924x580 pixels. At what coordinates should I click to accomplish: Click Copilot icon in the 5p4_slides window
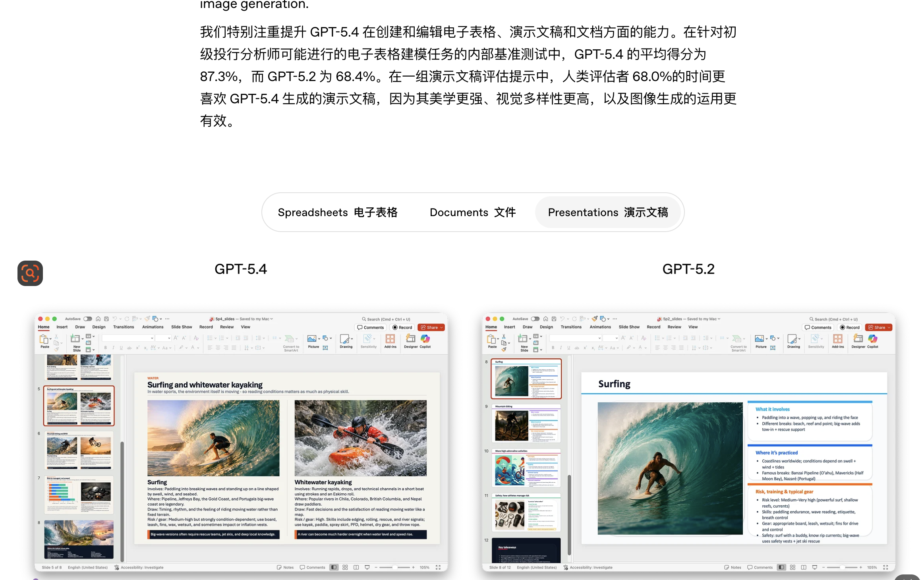[425, 339]
